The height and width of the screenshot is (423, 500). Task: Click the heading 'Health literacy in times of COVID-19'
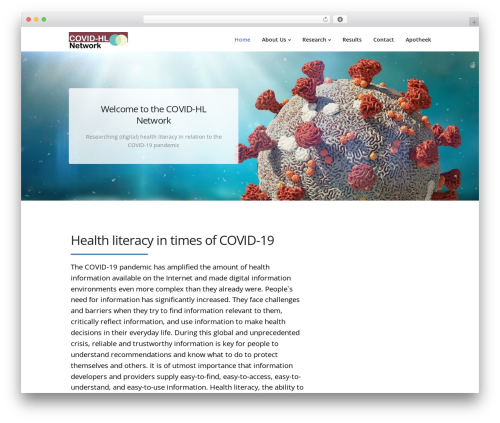click(172, 240)
